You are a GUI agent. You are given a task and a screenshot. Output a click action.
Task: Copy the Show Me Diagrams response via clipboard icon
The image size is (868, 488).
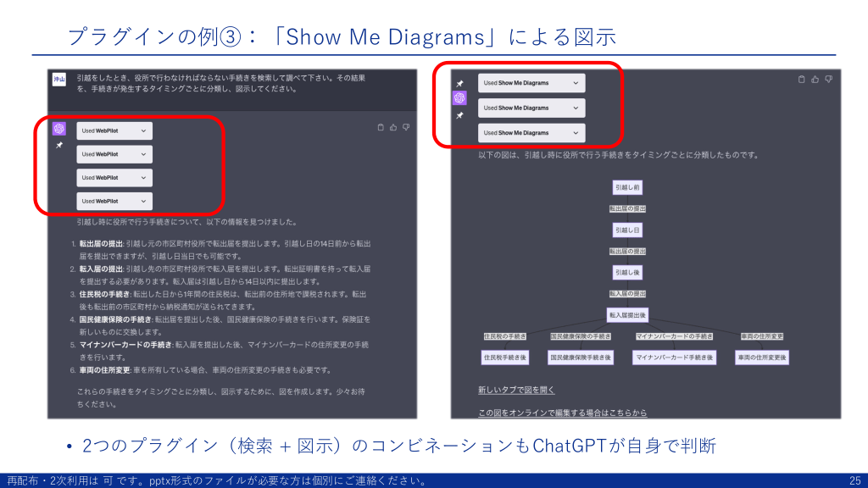[x=802, y=80]
